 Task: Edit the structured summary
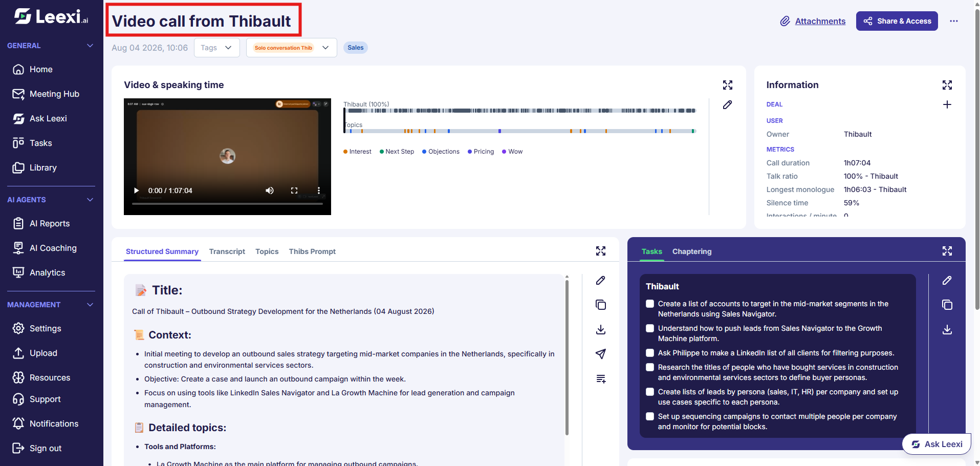tap(600, 280)
